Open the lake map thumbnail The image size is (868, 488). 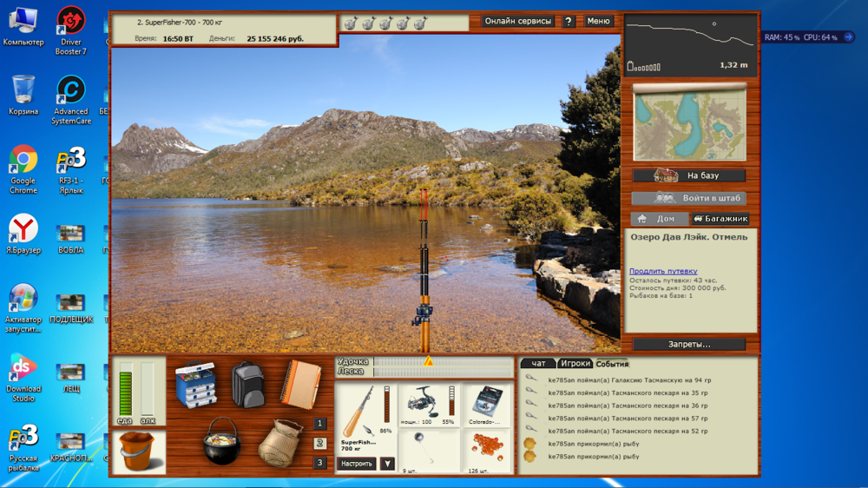690,122
